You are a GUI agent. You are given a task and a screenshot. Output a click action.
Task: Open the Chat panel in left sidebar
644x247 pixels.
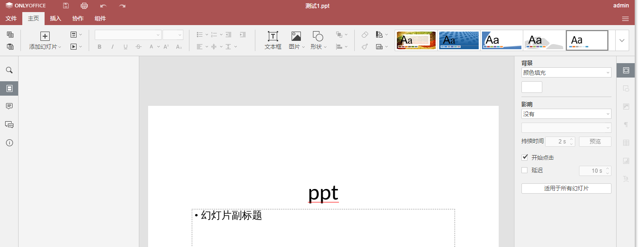[x=9, y=124]
